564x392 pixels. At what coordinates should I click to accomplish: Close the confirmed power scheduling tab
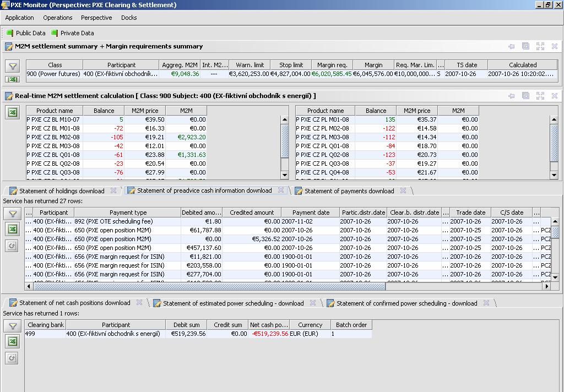(486, 303)
